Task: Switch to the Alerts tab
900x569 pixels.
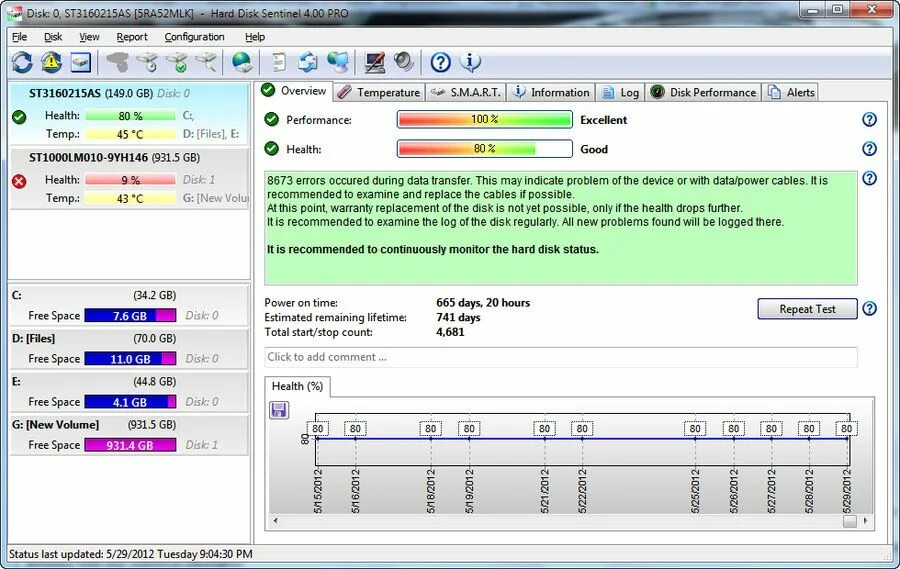Action: tap(791, 92)
